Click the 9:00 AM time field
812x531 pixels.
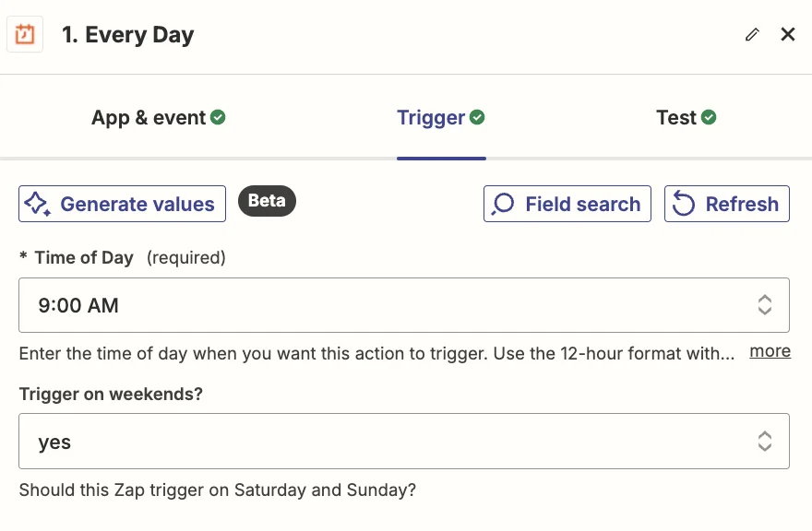(x=369, y=305)
